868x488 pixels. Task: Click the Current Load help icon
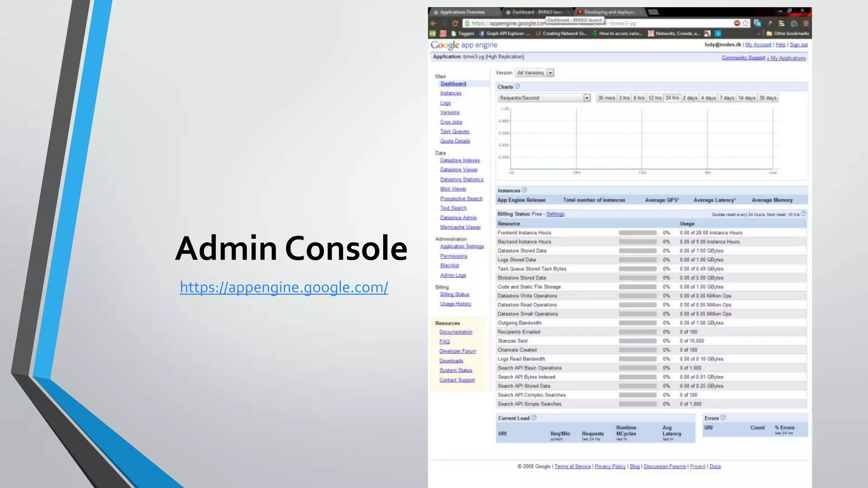(x=534, y=418)
